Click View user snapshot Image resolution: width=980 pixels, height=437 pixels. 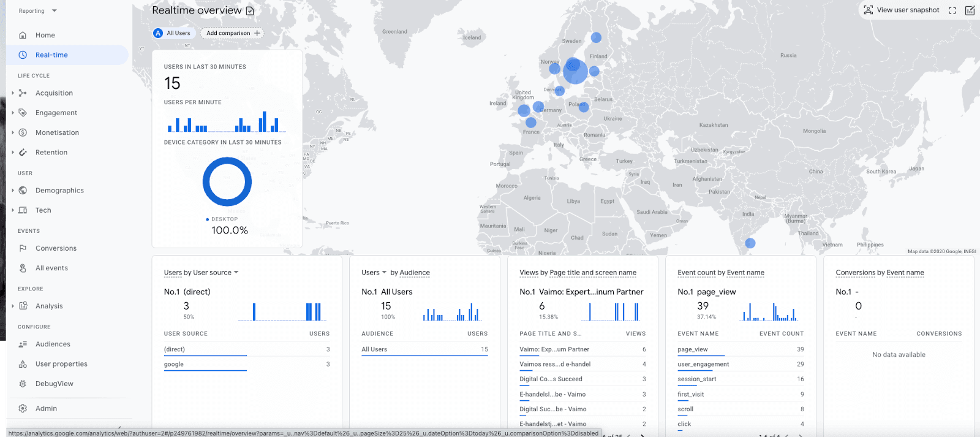point(901,10)
